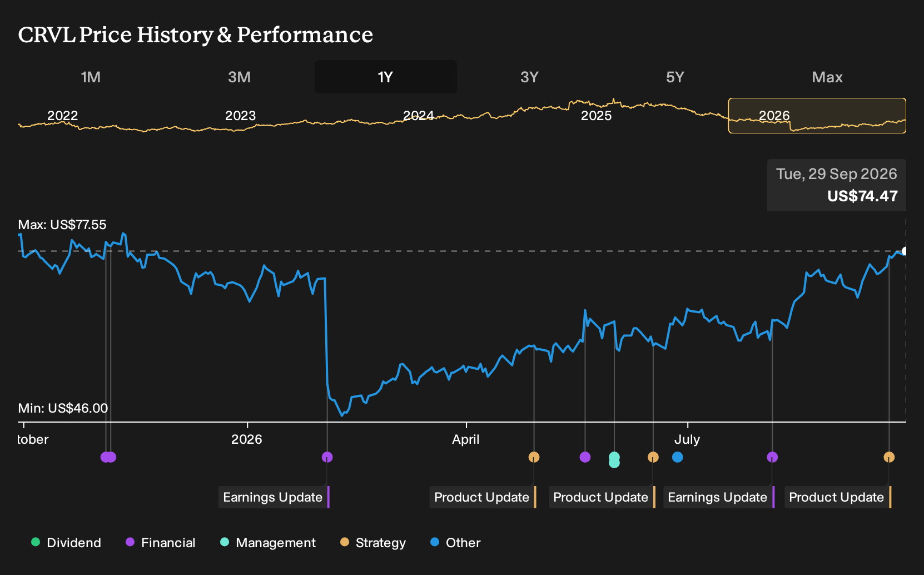Viewport: 924px width, 575px height.
Task: Click the Max: US$77.55 label
Action: tap(62, 225)
